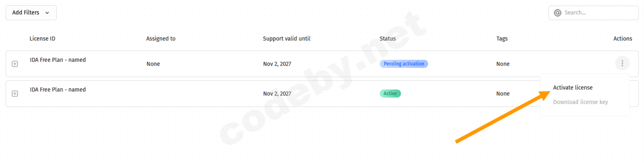Click the None value under Assigned to

point(153,64)
